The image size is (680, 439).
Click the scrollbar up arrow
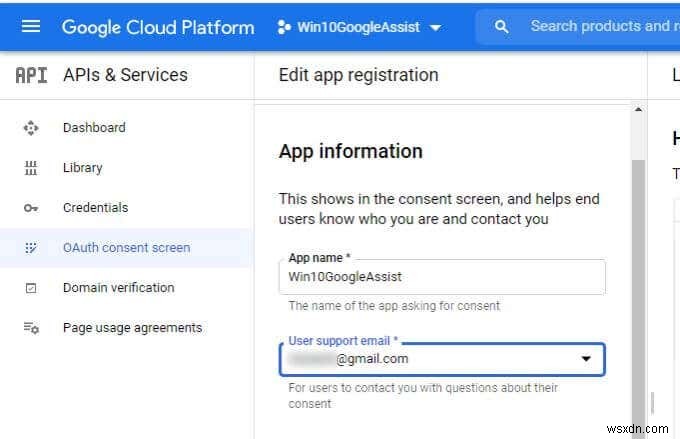pyautogui.click(x=638, y=110)
